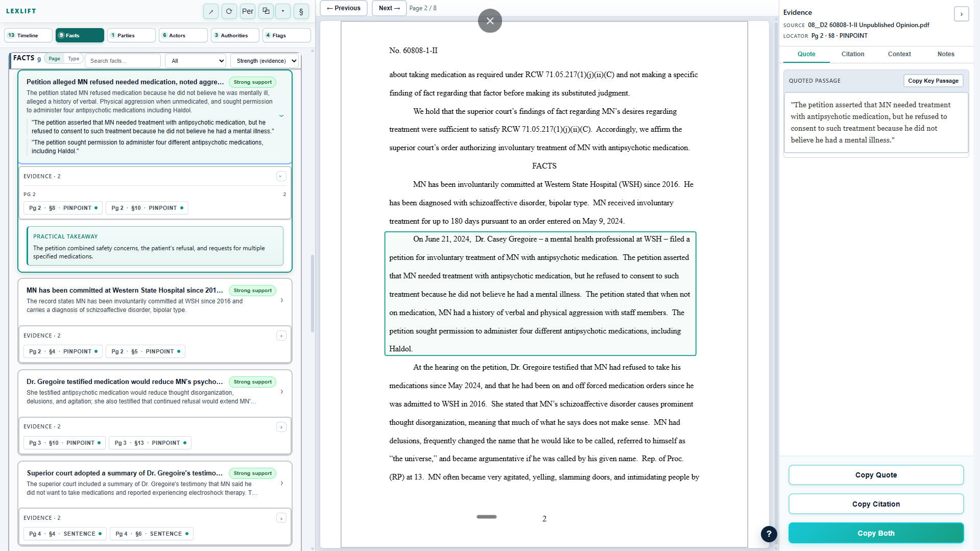Switch to the Authorities tab

pos(234,35)
